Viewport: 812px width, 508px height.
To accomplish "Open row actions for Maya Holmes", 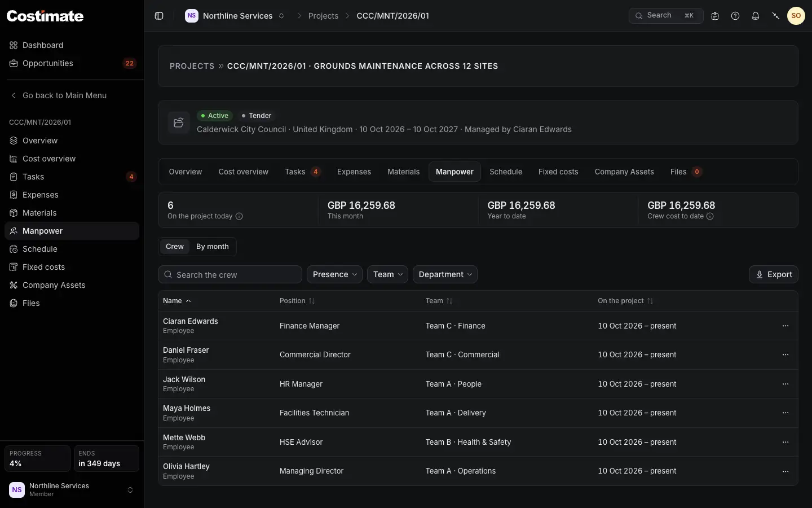I will [785, 413].
